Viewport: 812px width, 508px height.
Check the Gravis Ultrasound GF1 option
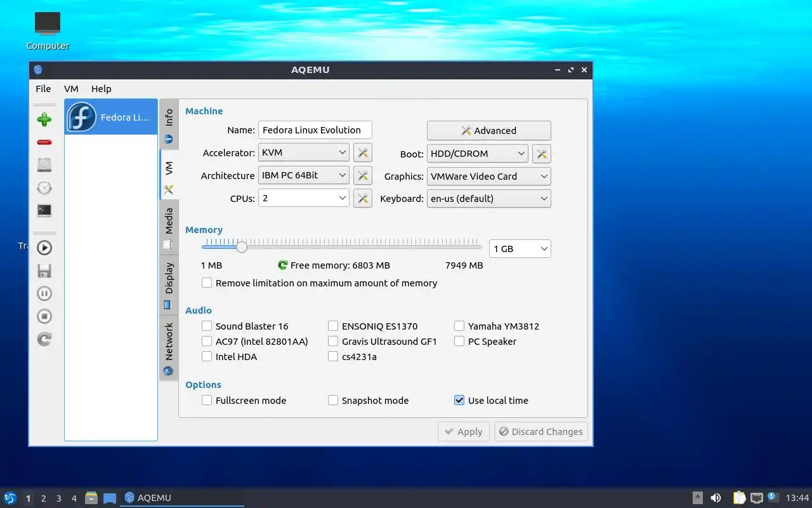click(383, 342)
